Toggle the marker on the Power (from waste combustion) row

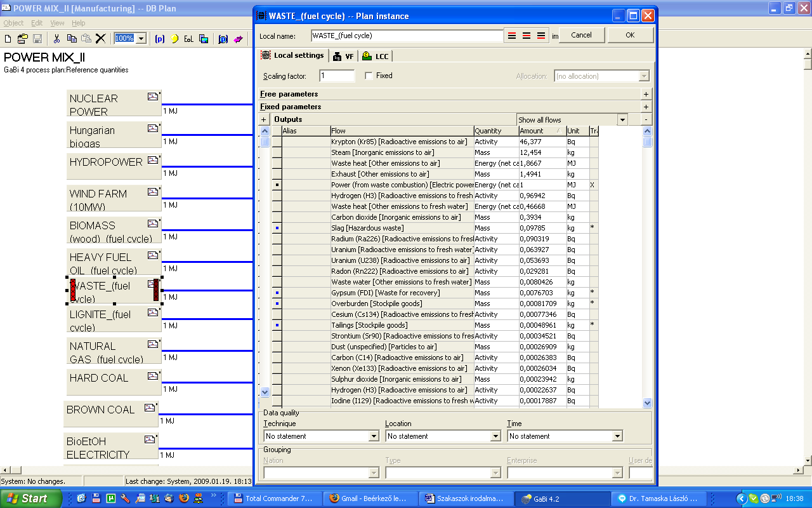click(x=277, y=185)
